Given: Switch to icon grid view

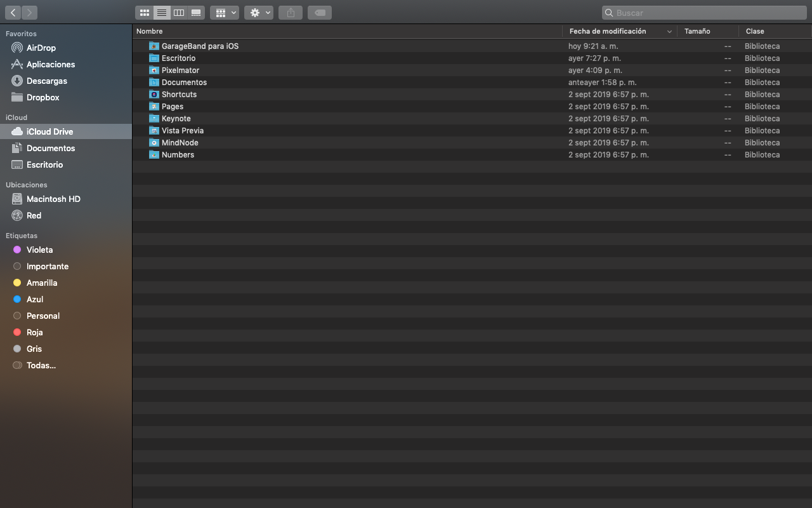Looking at the screenshot, I should 145,13.
